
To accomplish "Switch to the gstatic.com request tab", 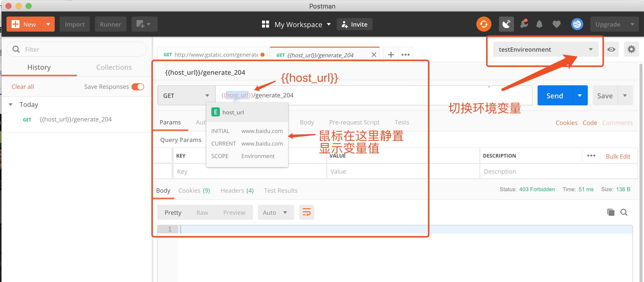I will click(212, 55).
